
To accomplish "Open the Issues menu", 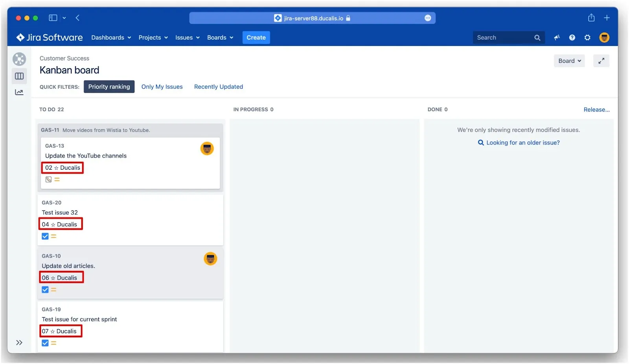I will [x=187, y=38].
